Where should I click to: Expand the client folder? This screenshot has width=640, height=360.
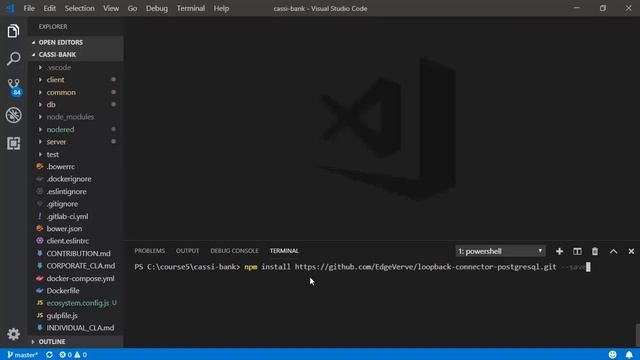tap(76, 80)
